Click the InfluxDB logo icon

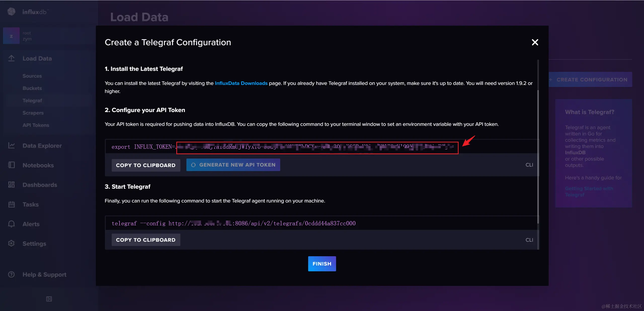pos(11,12)
